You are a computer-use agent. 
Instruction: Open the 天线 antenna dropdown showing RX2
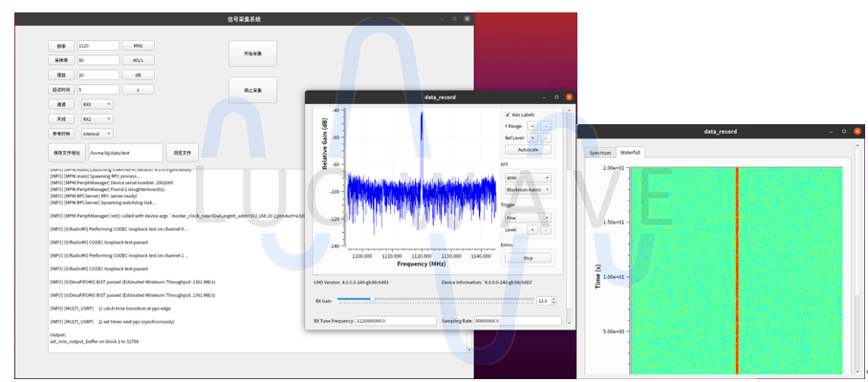[97, 119]
